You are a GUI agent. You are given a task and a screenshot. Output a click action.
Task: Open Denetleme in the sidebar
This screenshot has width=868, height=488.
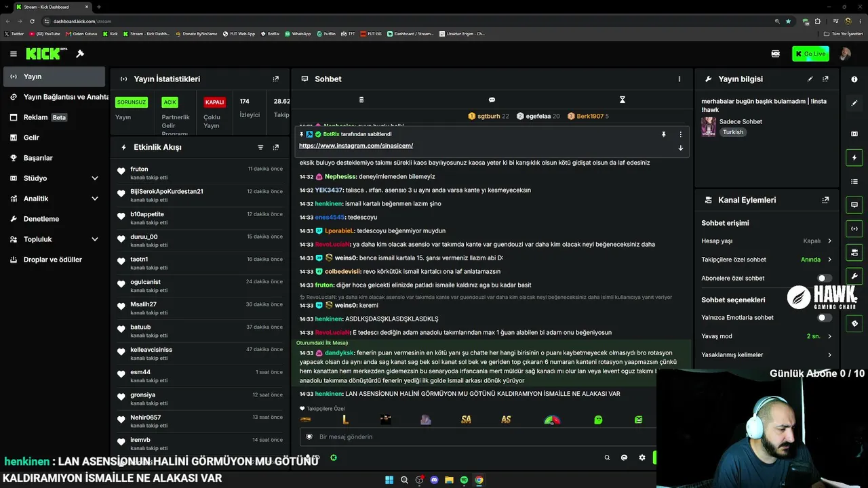coord(54,219)
